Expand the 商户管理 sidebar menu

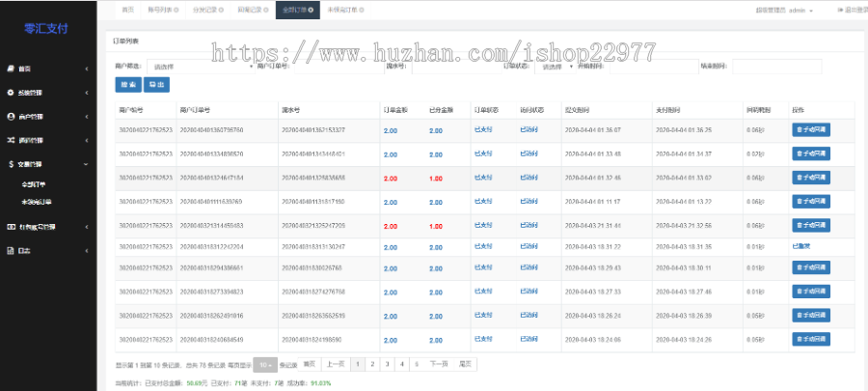pos(87,116)
